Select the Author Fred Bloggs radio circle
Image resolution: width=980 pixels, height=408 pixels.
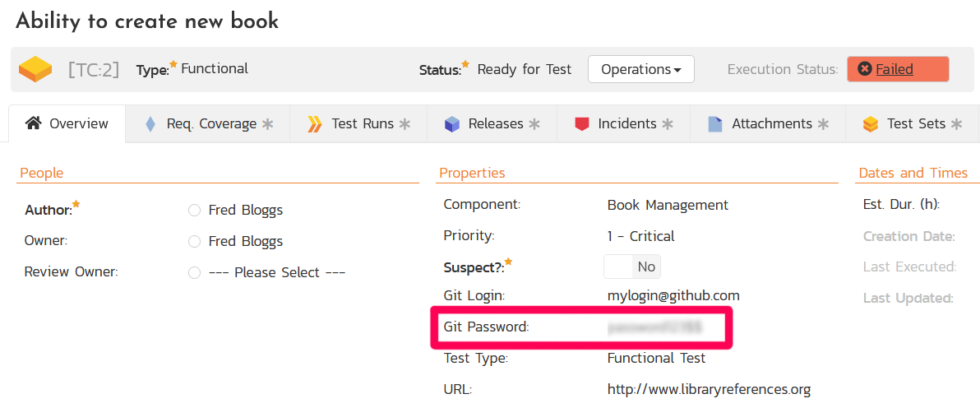tap(194, 211)
